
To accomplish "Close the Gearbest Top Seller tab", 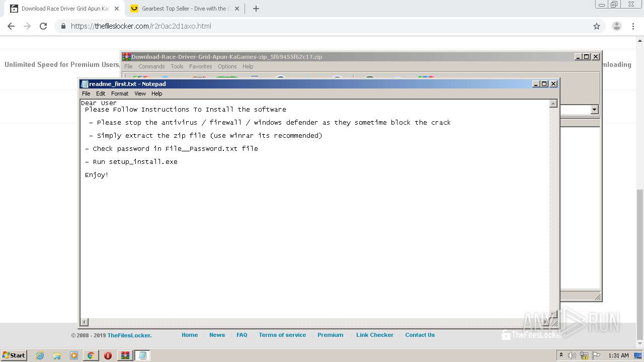I will (x=237, y=9).
